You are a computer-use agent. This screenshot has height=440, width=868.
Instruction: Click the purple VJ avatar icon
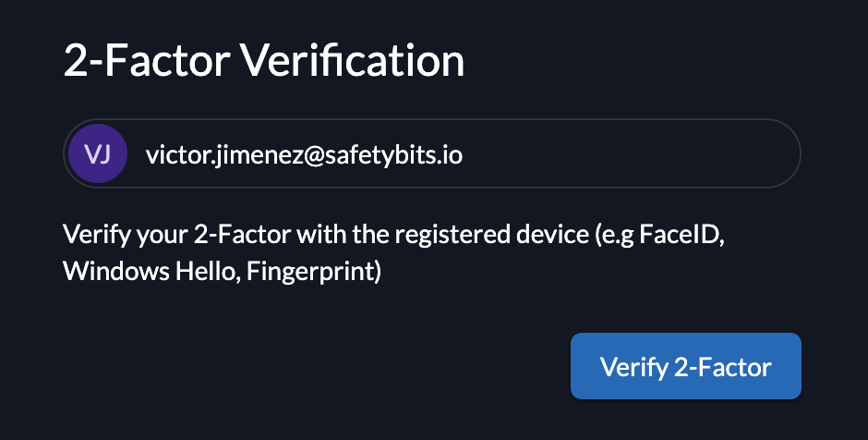(x=97, y=154)
